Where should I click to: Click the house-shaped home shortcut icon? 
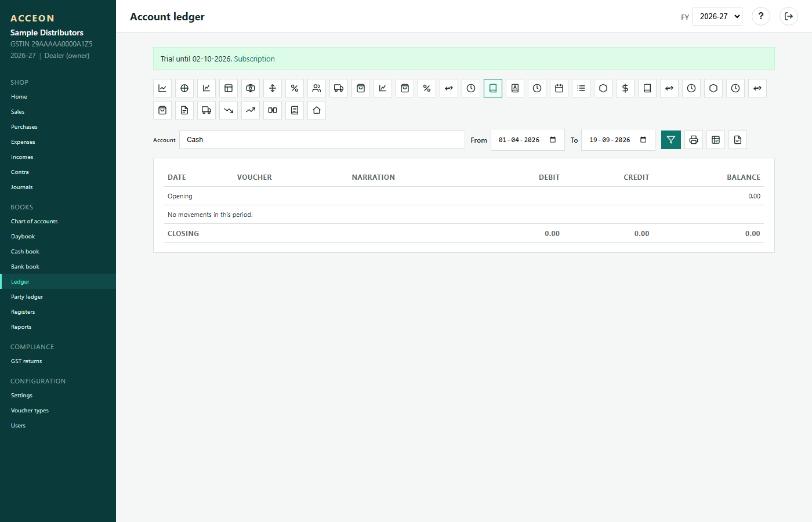(317, 110)
